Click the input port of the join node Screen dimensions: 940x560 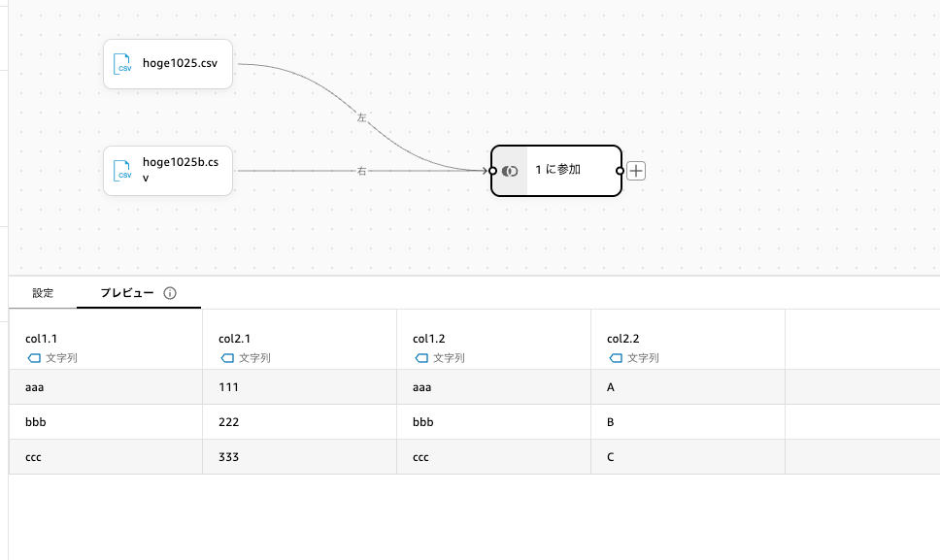tap(492, 171)
